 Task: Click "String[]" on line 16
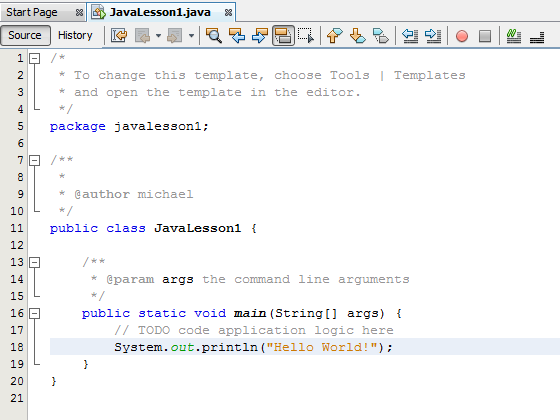tap(306, 313)
